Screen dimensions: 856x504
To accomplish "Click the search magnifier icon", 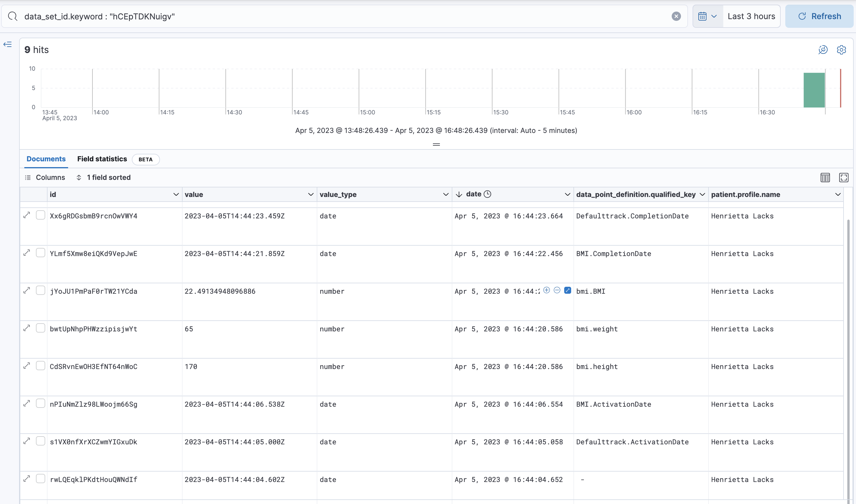I will [12, 16].
